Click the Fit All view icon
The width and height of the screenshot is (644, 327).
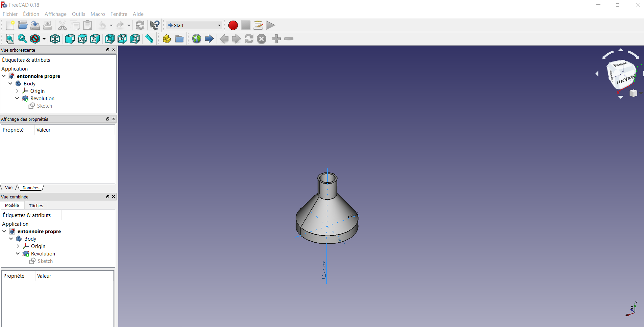point(10,39)
